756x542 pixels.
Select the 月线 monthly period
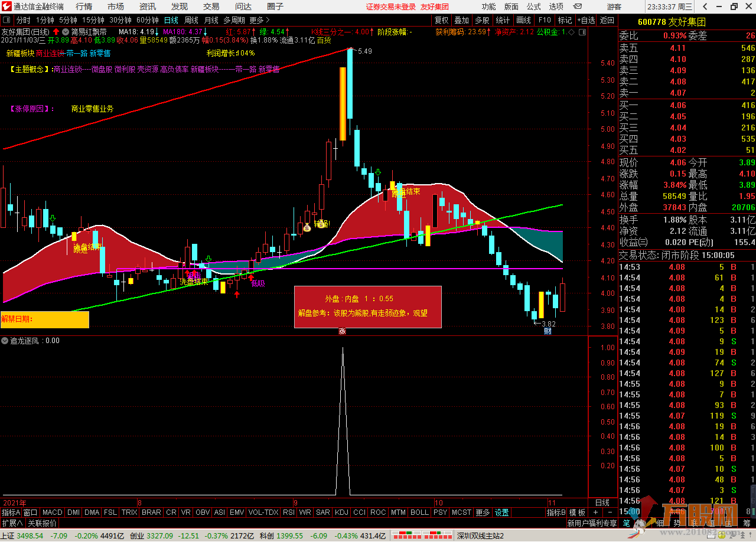[211, 20]
